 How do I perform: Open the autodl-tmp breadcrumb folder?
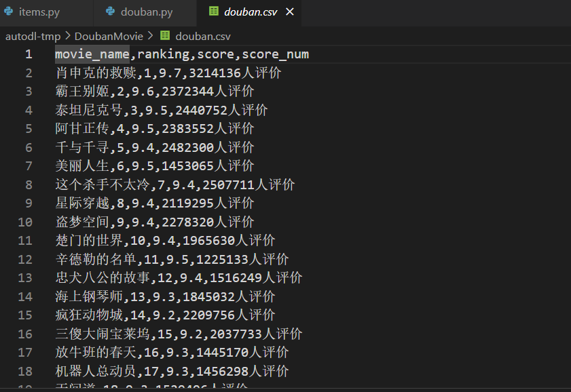33,37
